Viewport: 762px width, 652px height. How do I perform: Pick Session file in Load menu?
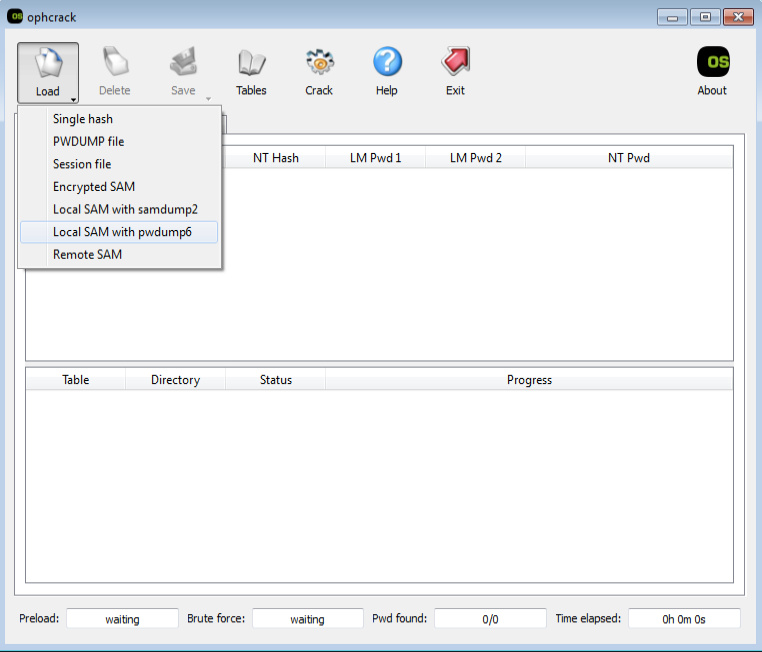coord(82,164)
